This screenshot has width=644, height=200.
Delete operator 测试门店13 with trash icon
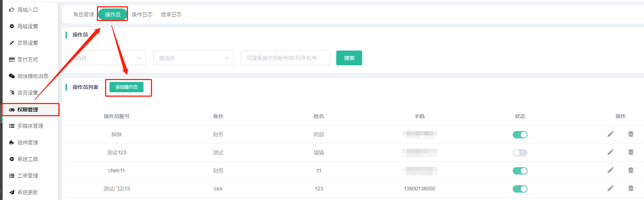(631, 188)
